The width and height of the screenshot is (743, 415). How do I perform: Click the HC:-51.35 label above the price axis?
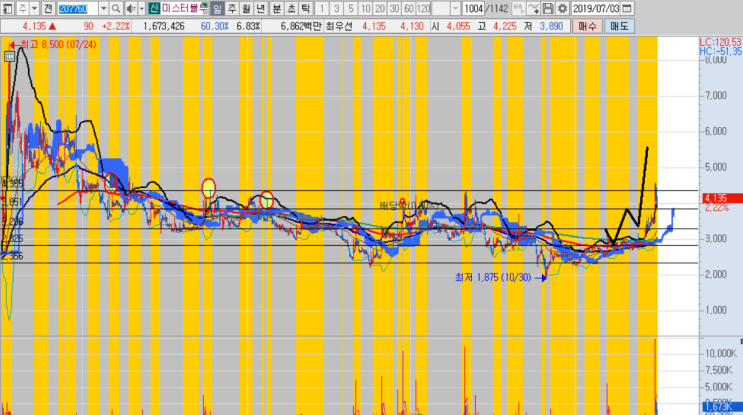pyautogui.click(x=721, y=51)
